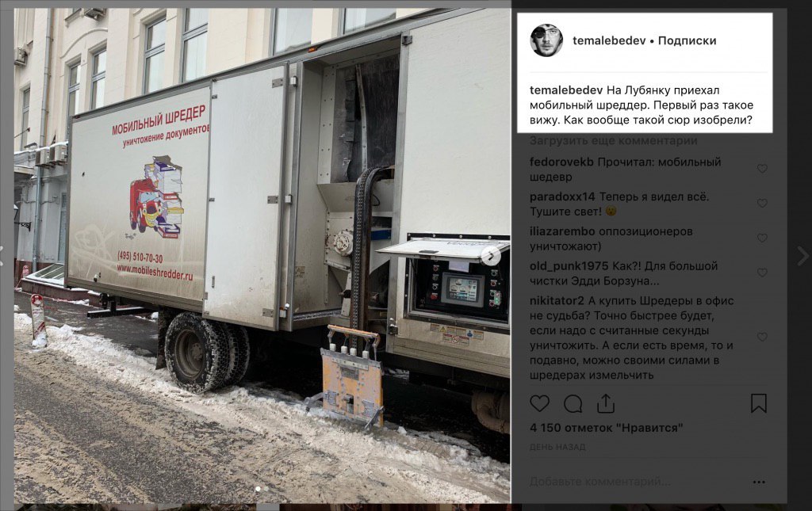
Task: Open the comment bubble icon
Action: (x=573, y=404)
